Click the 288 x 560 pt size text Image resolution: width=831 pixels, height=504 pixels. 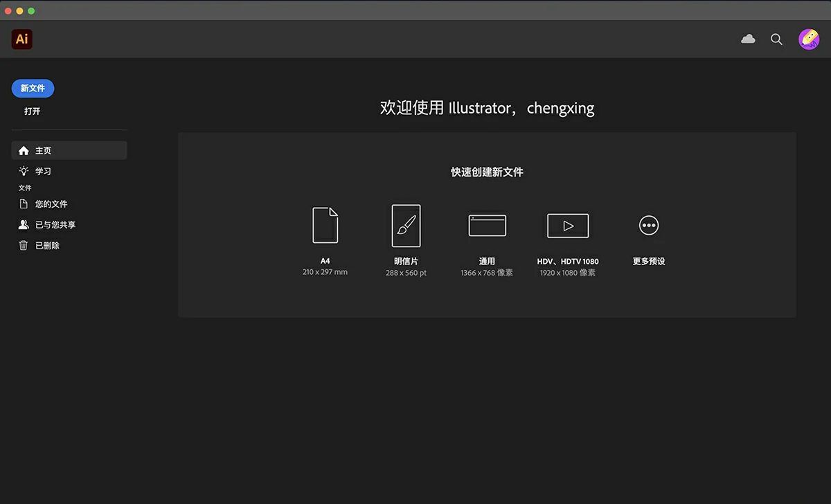click(406, 273)
